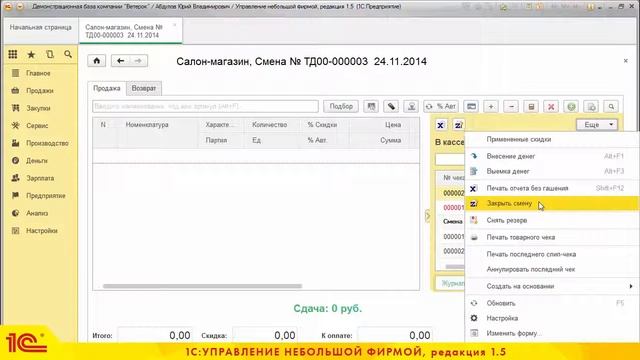Close the Салон-магазин Смена tab

pyautogui.click(x=174, y=25)
